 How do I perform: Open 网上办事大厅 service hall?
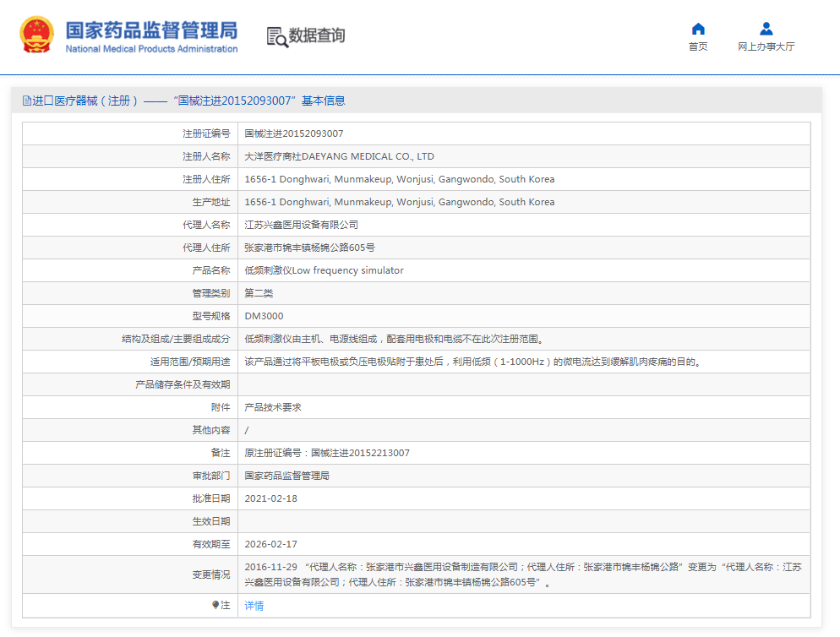point(766,46)
